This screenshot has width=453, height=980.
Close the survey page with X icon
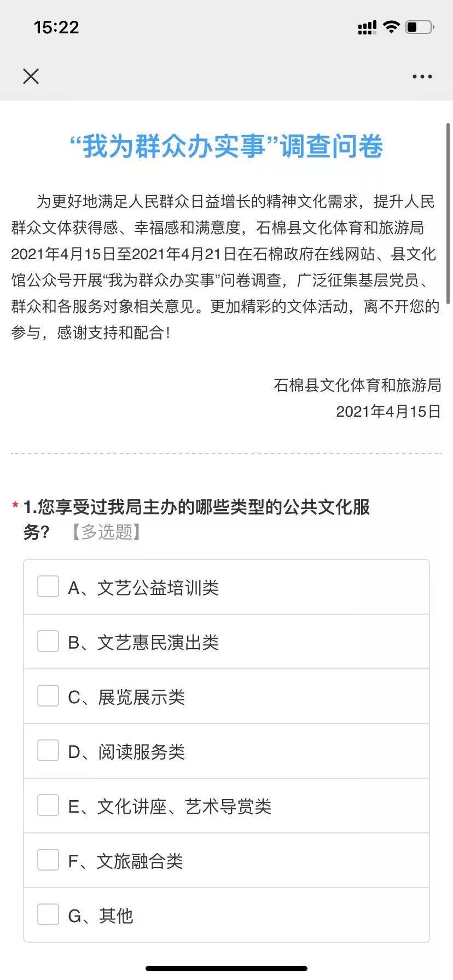tap(31, 77)
